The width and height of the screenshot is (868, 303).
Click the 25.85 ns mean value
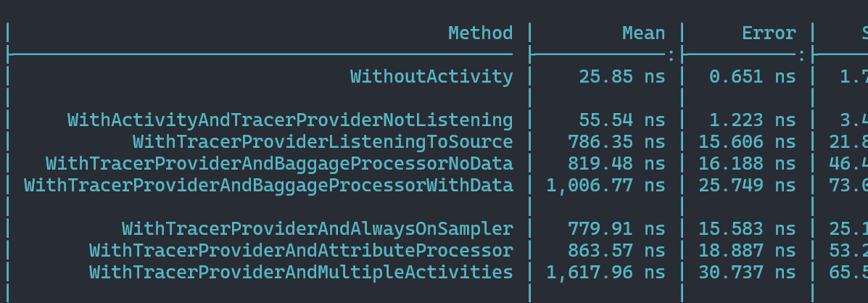(621, 77)
